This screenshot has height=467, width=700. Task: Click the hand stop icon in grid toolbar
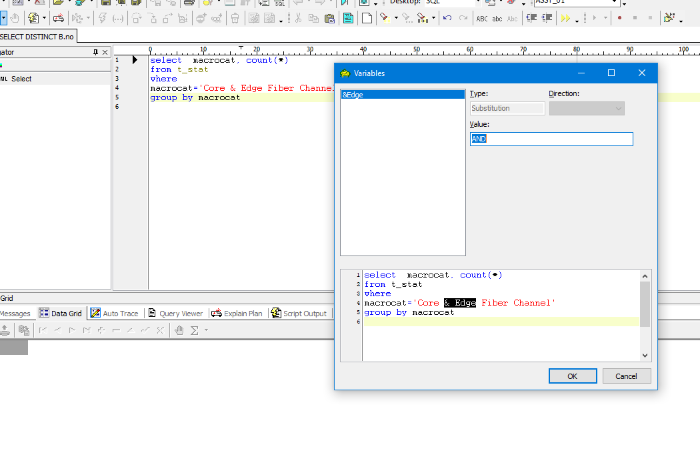point(179,330)
